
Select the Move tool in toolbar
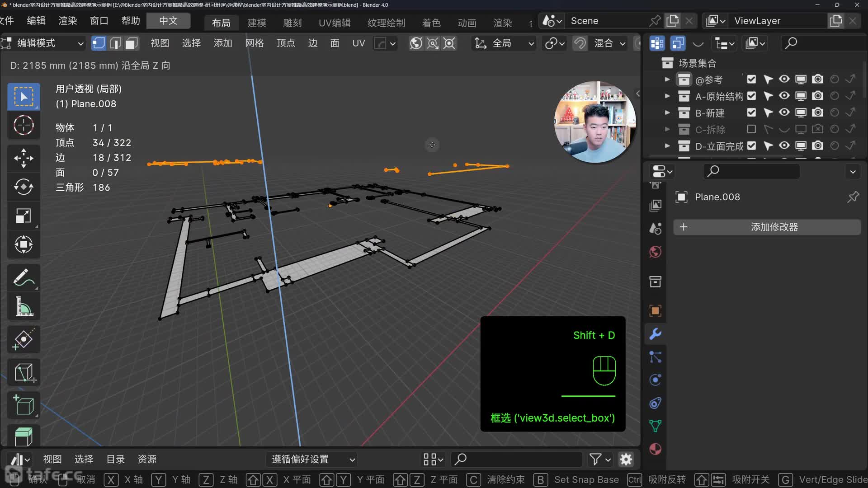click(24, 158)
